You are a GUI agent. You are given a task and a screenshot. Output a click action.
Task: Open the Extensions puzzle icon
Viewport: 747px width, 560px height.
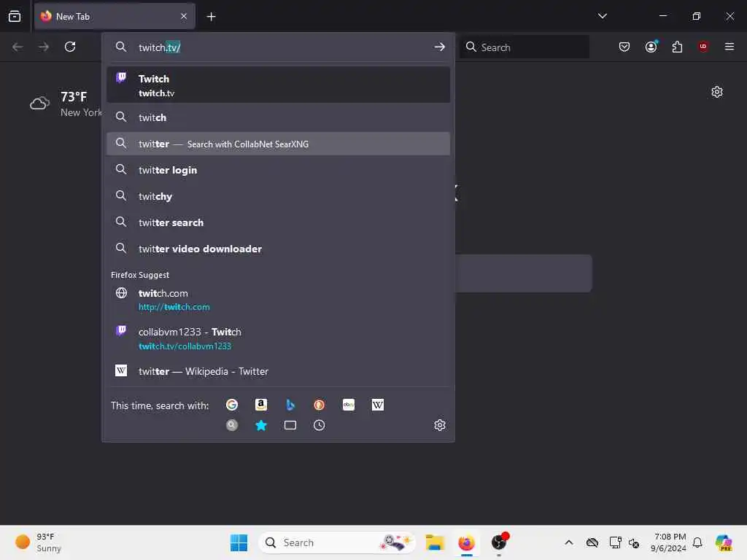pyautogui.click(x=677, y=47)
